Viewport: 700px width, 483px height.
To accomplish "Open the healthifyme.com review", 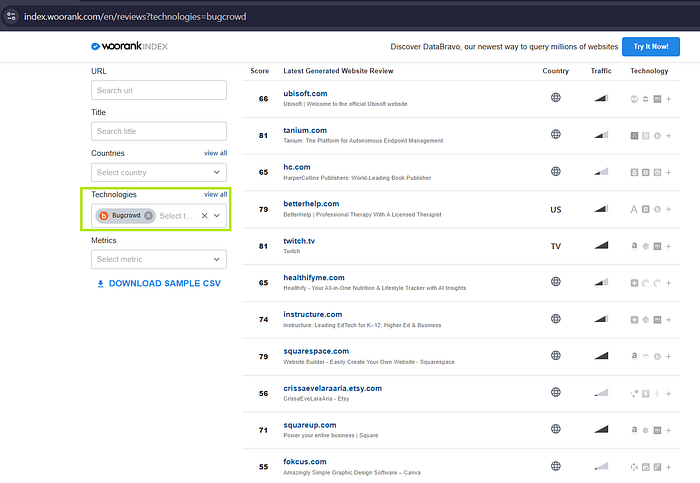I will pyautogui.click(x=314, y=278).
